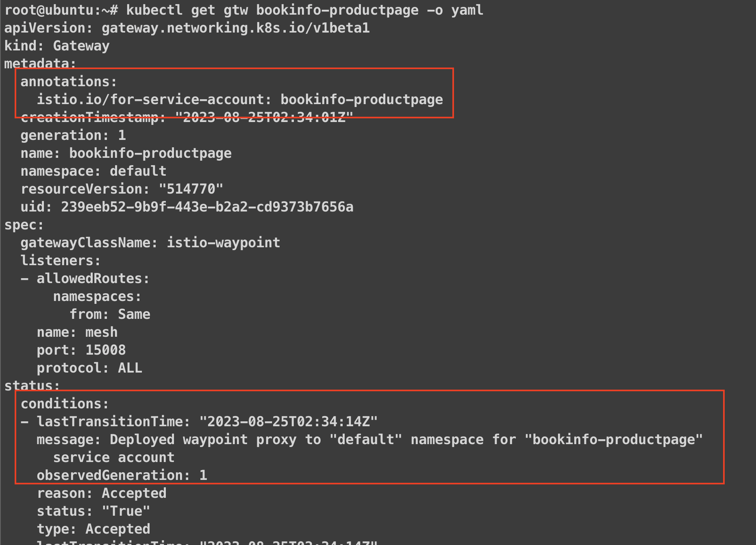Click the 'from: Same' line

click(110, 314)
